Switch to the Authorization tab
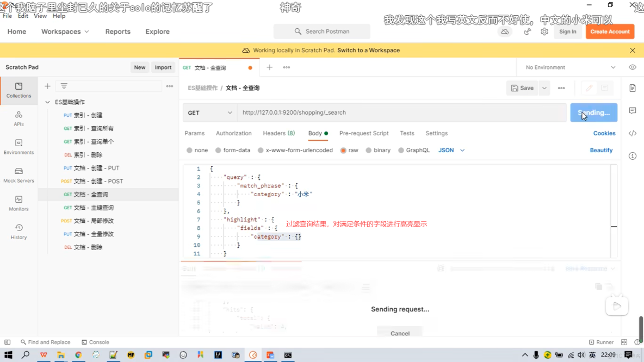 233,133
